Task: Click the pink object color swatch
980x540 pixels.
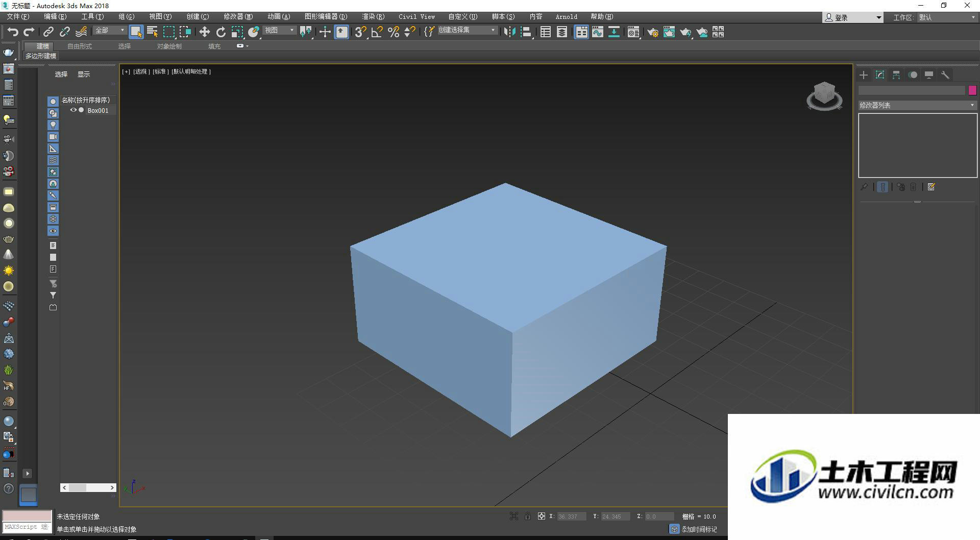Action: pyautogui.click(x=972, y=90)
